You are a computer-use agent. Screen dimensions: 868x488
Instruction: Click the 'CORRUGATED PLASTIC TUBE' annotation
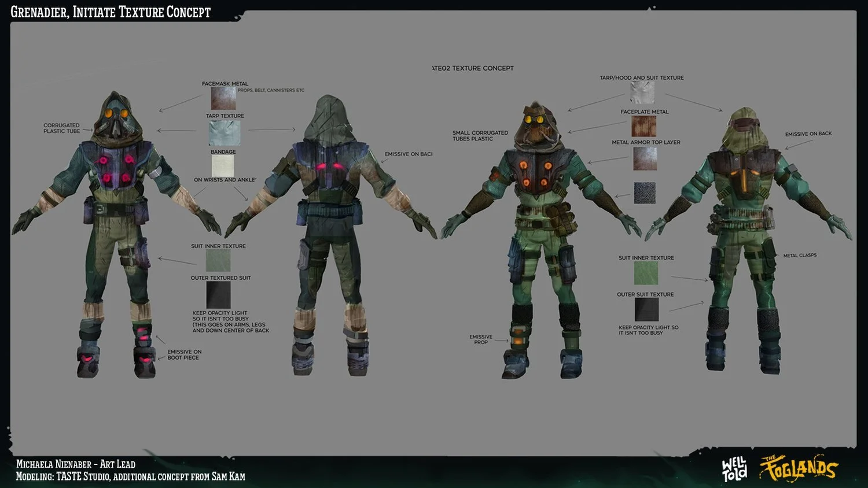click(x=61, y=128)
